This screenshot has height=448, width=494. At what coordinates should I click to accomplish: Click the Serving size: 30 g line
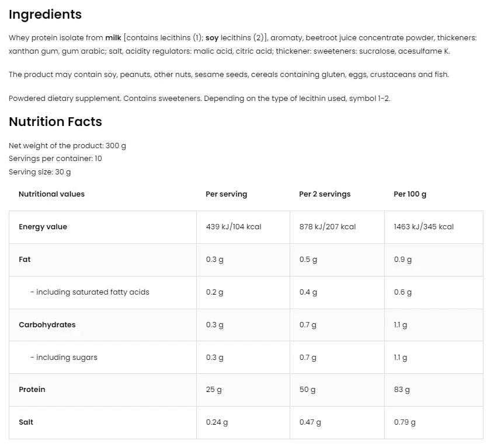pyautogui.click(x=40, y=172)
